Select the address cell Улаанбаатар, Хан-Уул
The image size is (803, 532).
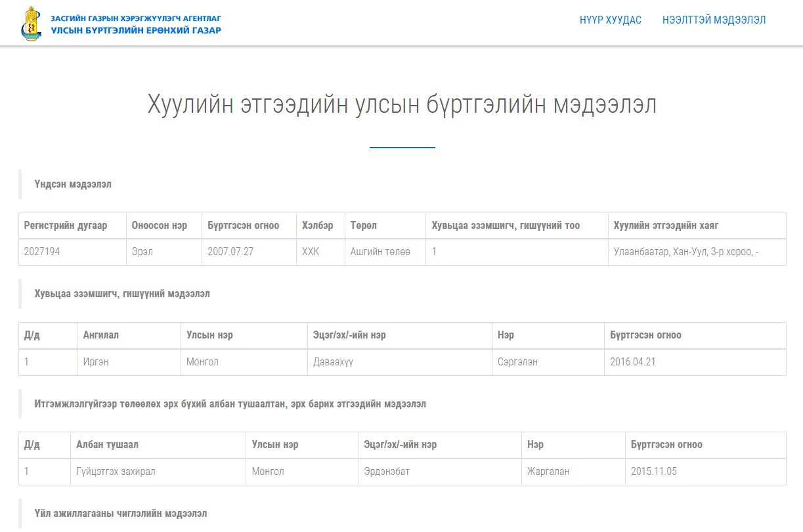point(697,252)
